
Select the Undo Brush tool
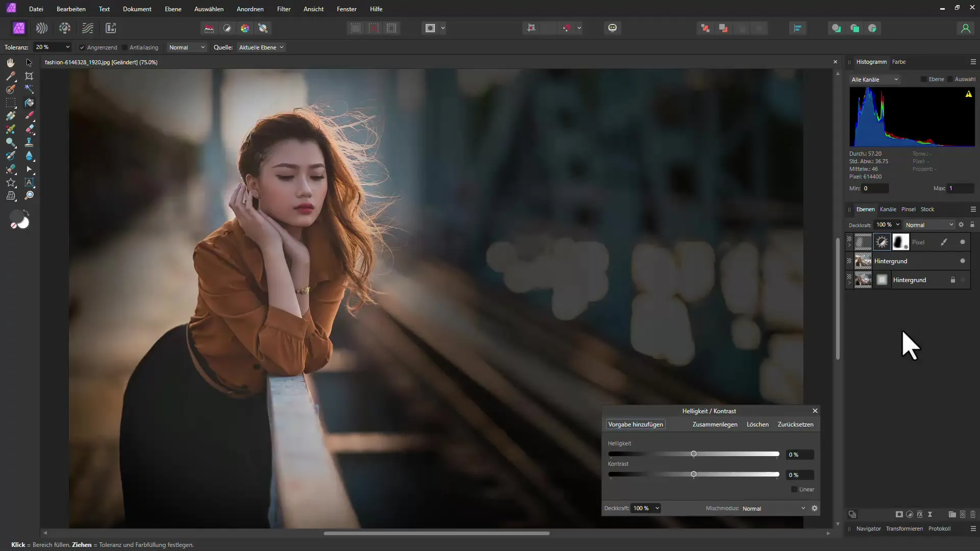[x=10, y=156]
